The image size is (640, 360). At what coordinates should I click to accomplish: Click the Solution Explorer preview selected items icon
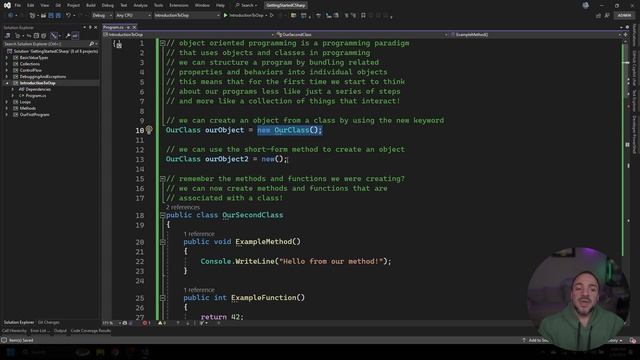click(x=75, y=36)
